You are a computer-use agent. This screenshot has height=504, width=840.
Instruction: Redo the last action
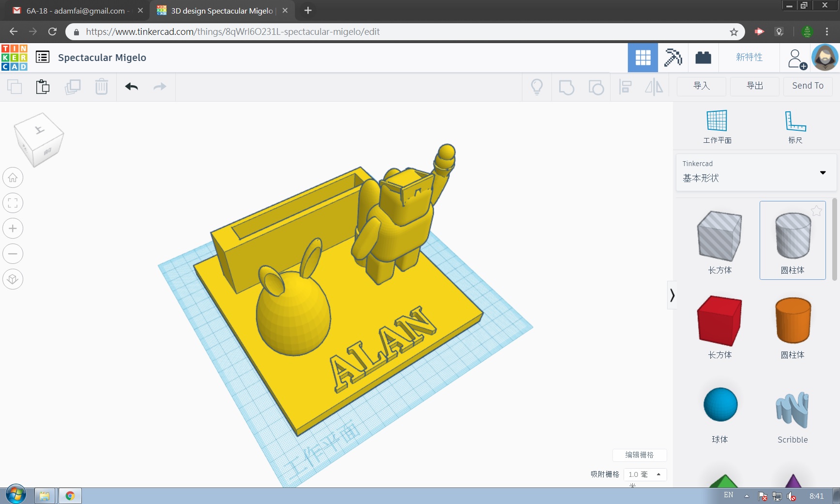[160, 87]
